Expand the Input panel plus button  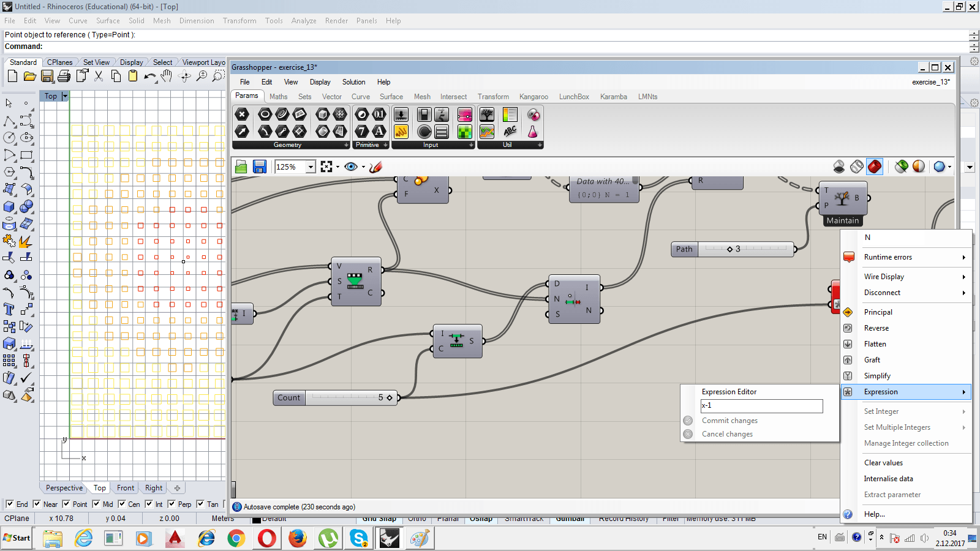[x=471, y=145]
